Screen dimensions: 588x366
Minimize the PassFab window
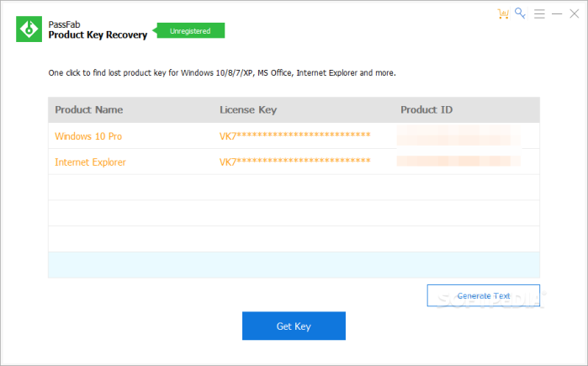tap(557, 14)
